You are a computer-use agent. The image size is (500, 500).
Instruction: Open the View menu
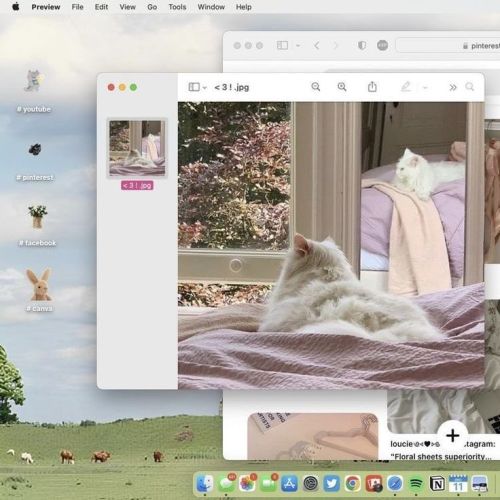[x=127, y=7]
